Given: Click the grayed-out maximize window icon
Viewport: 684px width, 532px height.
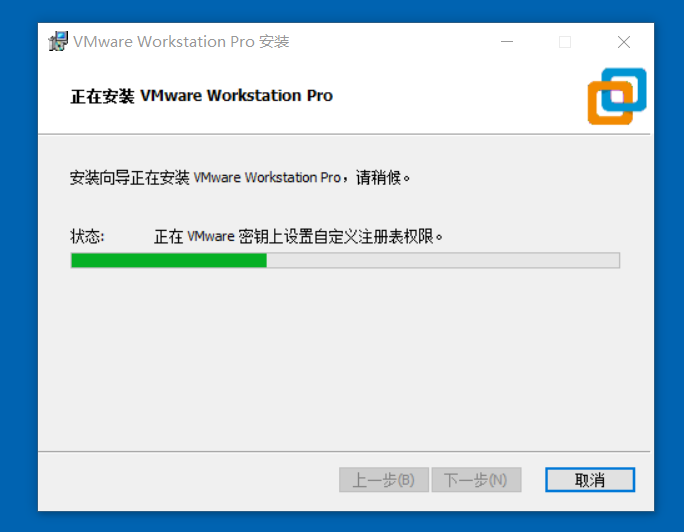Looking at the screenshot, I should pos(565,42).
